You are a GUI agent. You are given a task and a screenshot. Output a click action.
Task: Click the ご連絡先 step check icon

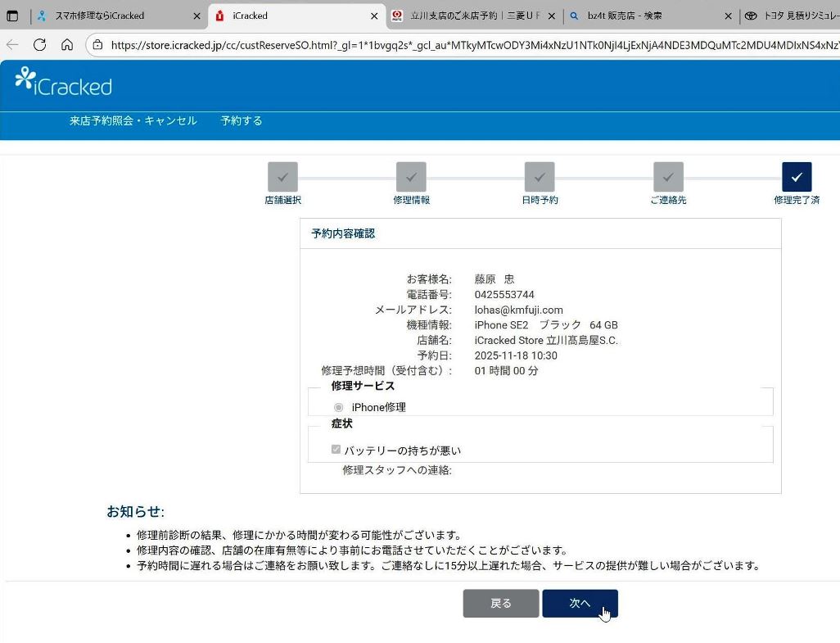click(669, 177)
